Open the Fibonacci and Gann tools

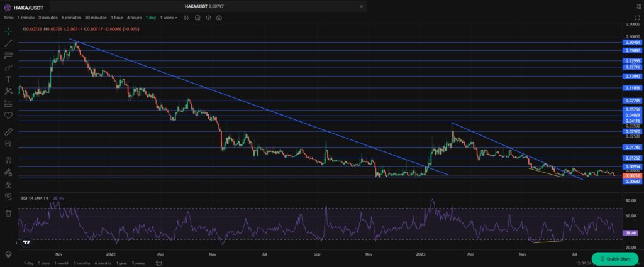click(8, 55)
